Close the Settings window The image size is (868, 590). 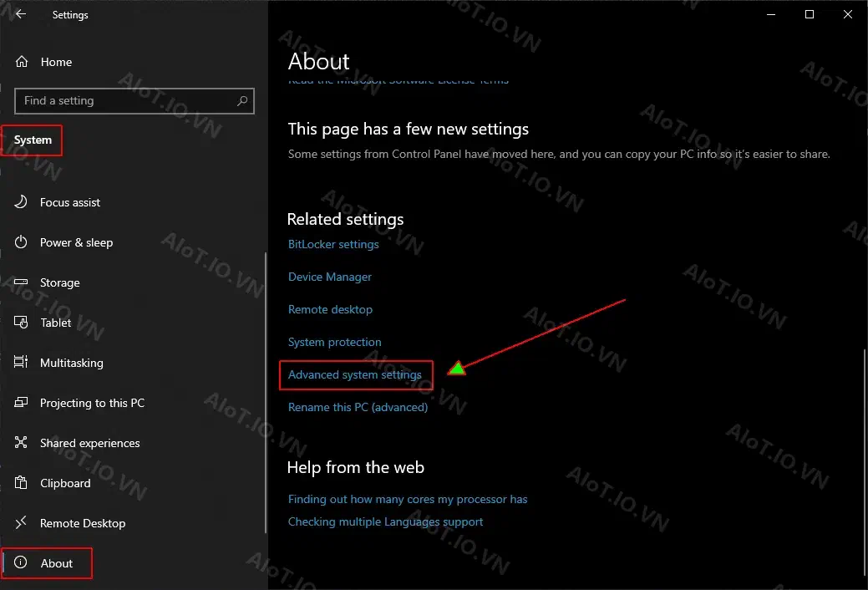click(x=847, y=14)
